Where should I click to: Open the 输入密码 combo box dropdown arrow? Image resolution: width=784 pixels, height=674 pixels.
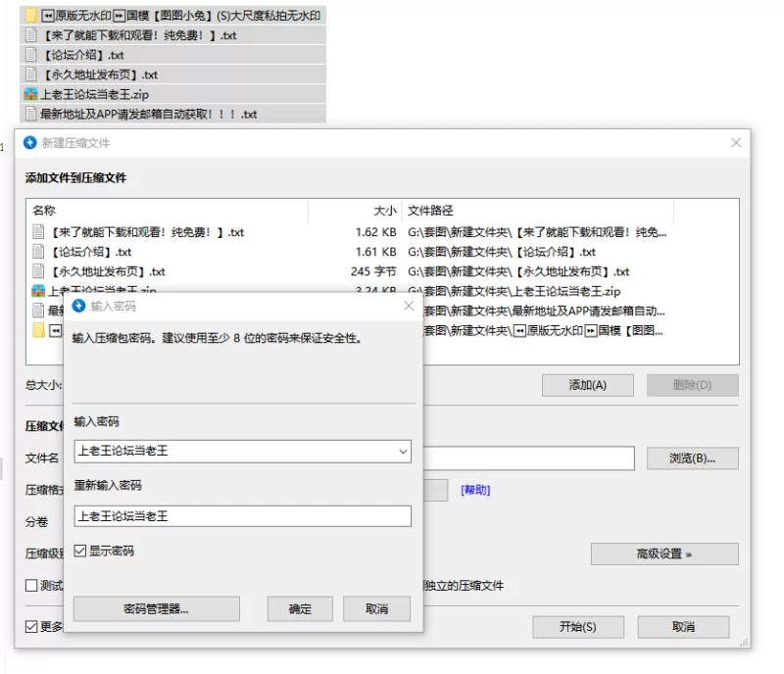point(403,452)
